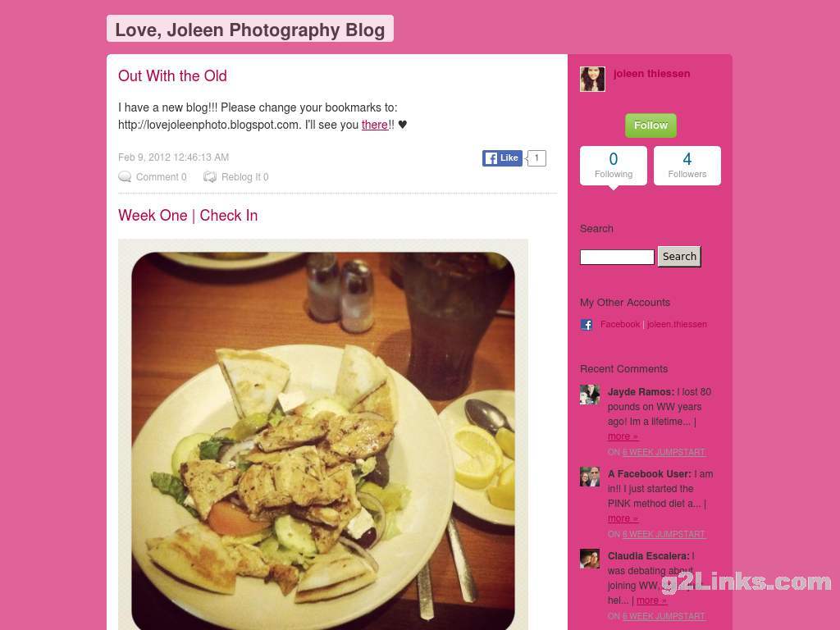Viewport: 840px width, 630px height.
Task: Click the Comment speech bubble icon
Action: tap(125, 177)
